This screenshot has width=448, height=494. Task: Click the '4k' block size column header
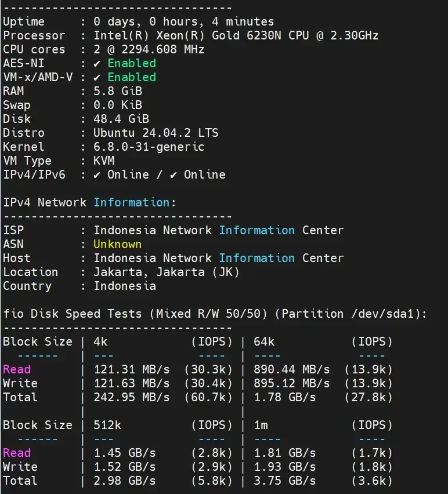100,342
